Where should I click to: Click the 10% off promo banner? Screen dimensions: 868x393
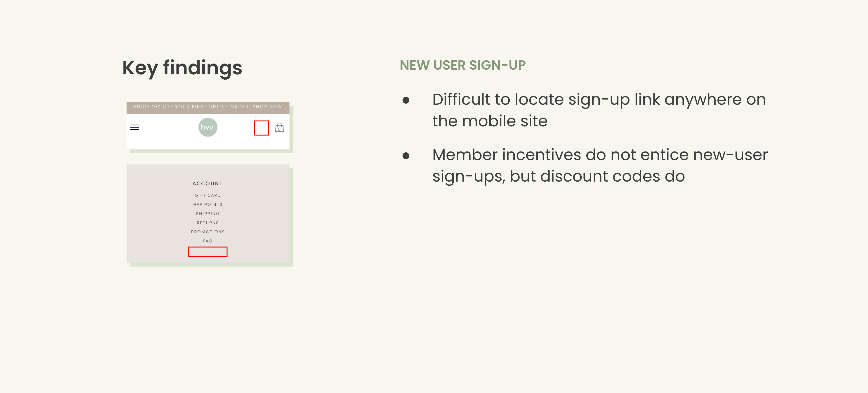point(208,107)
